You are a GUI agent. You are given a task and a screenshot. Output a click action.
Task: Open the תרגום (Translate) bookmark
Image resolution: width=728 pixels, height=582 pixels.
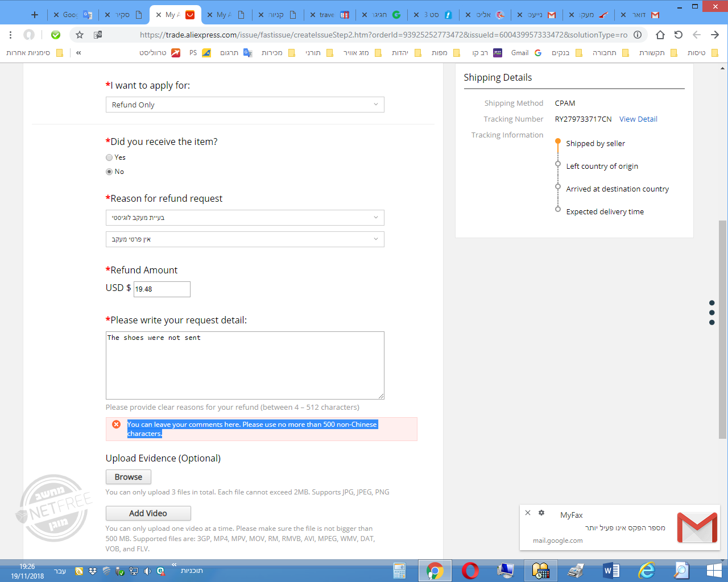click(230, 52)
